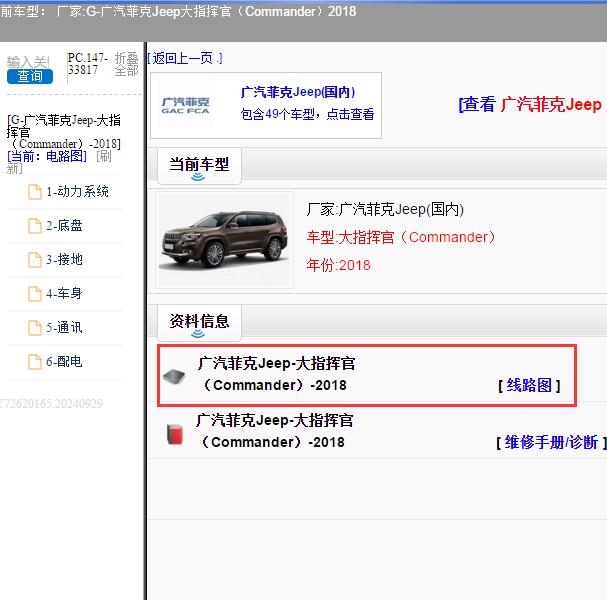Viewport: 607px width, 600px height.
Task: Select the 当前车型 tab
Action: pos(199,166)
